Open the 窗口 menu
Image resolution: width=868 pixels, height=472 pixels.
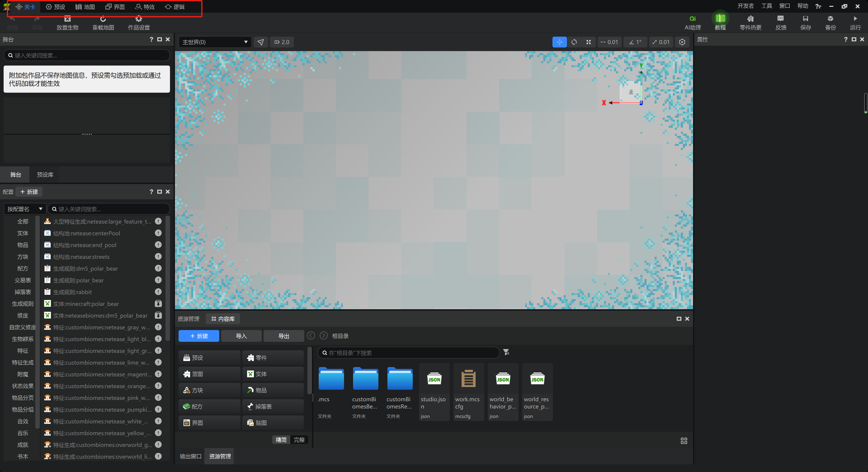tap(784, 6)
